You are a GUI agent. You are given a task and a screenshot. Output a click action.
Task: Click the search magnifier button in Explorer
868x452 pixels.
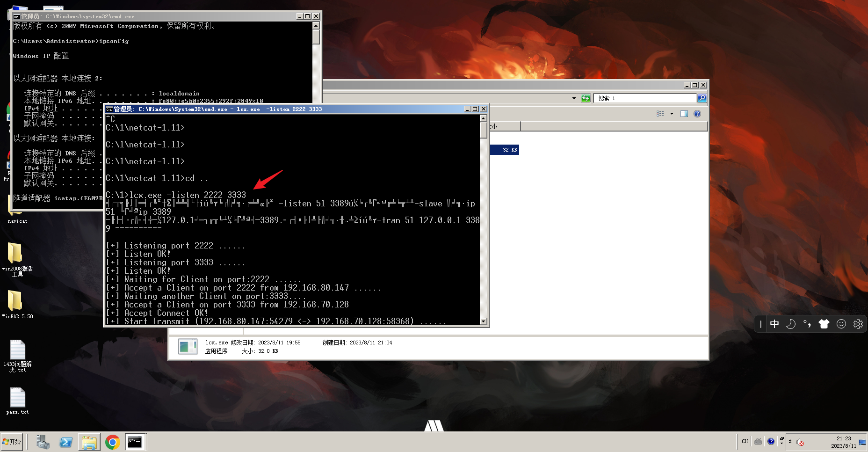(x=702, y=98)
